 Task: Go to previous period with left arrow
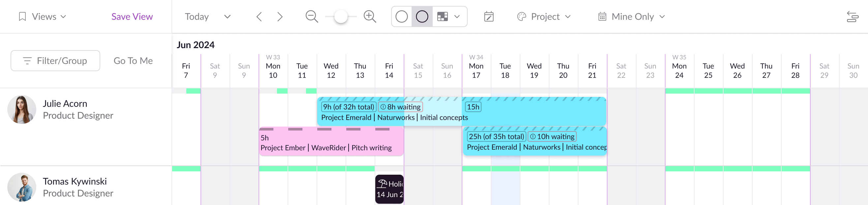tap(259, 16)
